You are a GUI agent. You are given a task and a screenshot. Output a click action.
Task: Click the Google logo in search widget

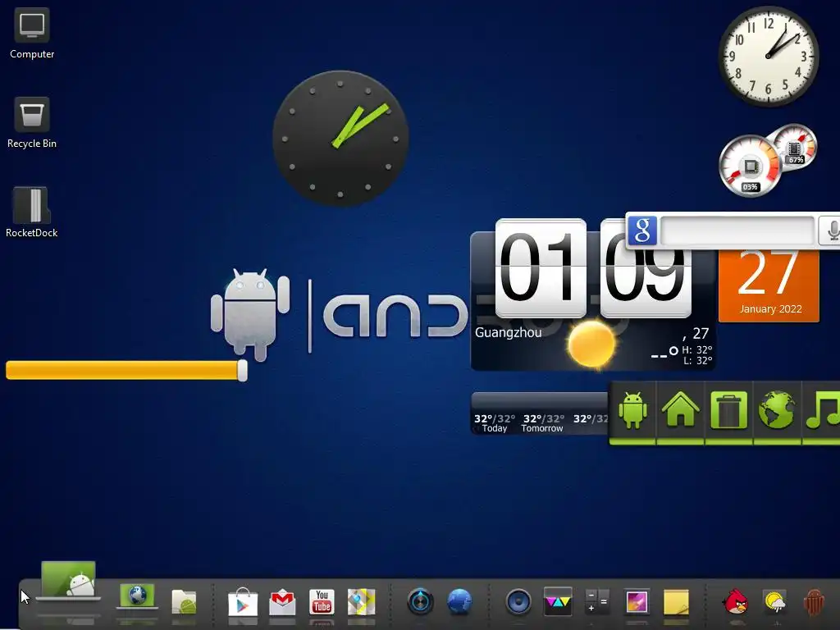[642, 231]
